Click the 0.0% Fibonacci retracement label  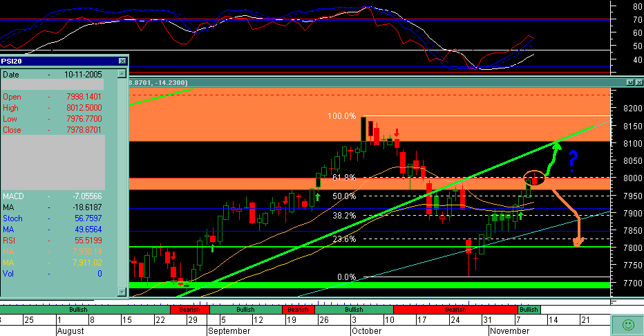347,277
